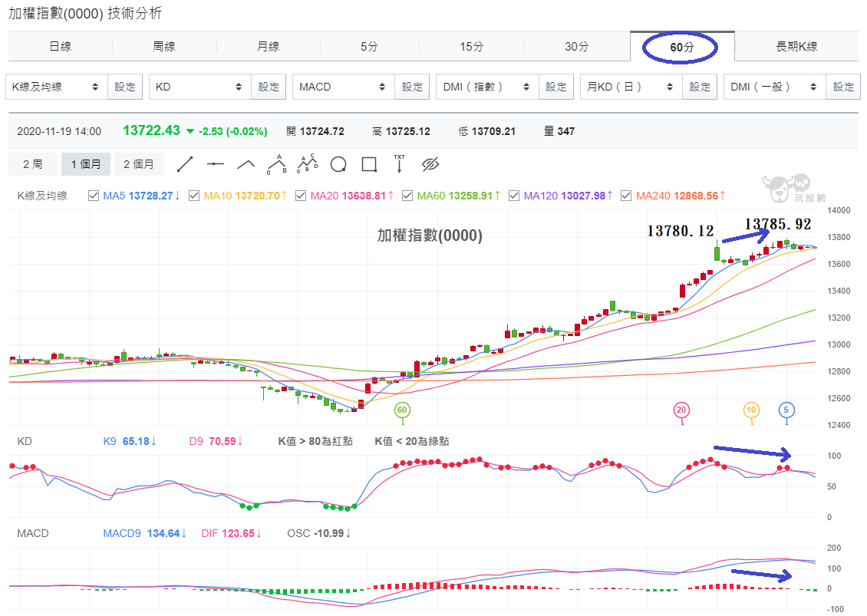This screenshot has height=616, width=867.
Task: Click the K9 65.18 indicator value
Action: tap(130, 441)
